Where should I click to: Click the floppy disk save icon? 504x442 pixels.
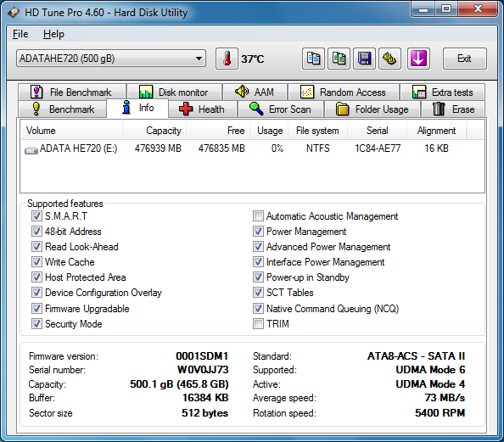[x=364, y=59]
